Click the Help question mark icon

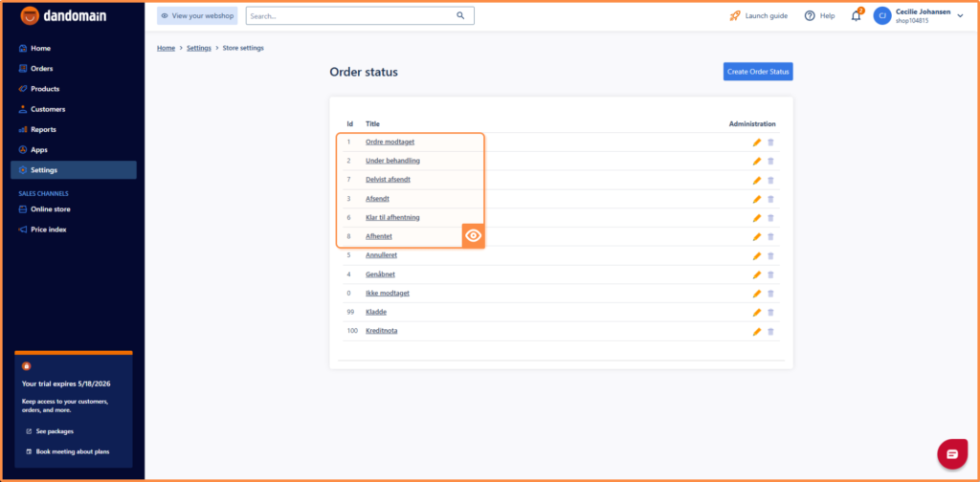[810, 16]
